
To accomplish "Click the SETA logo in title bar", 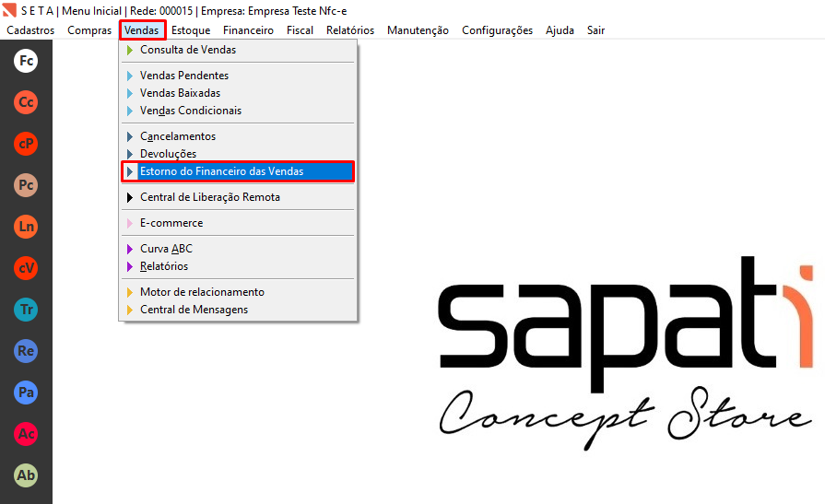I will [9, 10].
